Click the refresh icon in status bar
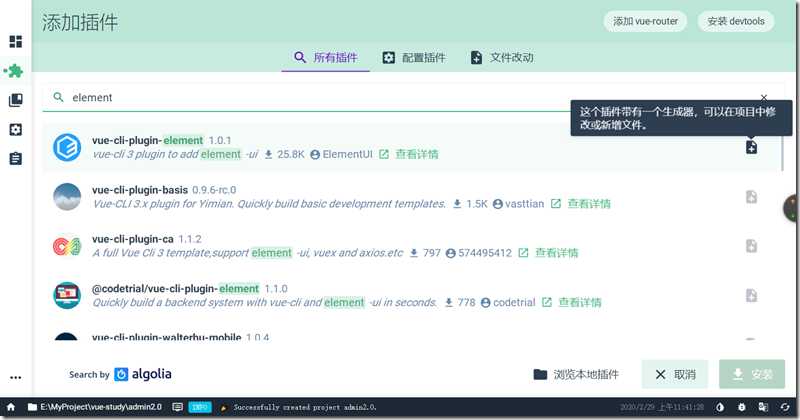The width and height of the screenshot is (800, 420). tap(785, 407)
